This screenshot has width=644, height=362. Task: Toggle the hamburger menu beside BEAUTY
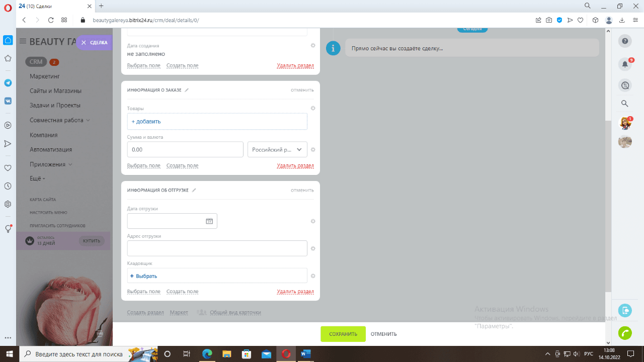23,41
